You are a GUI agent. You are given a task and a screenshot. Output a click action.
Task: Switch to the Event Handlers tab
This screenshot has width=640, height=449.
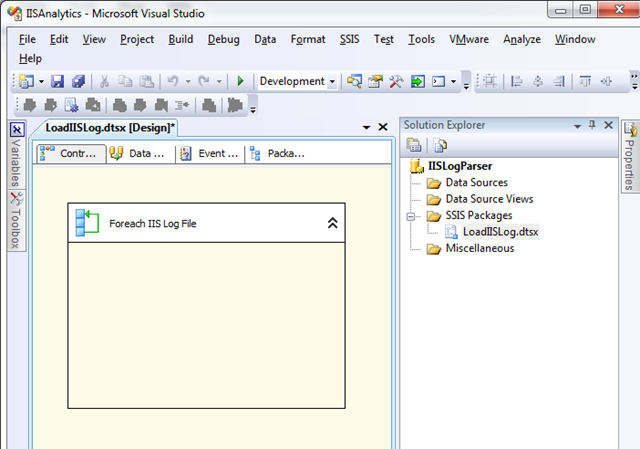[x=210, y=153]
